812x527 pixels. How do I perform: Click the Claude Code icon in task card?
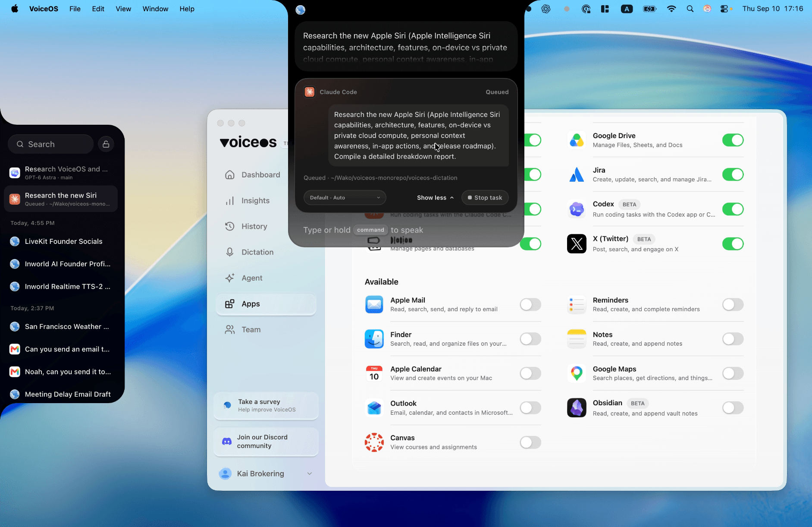(310, 92)
